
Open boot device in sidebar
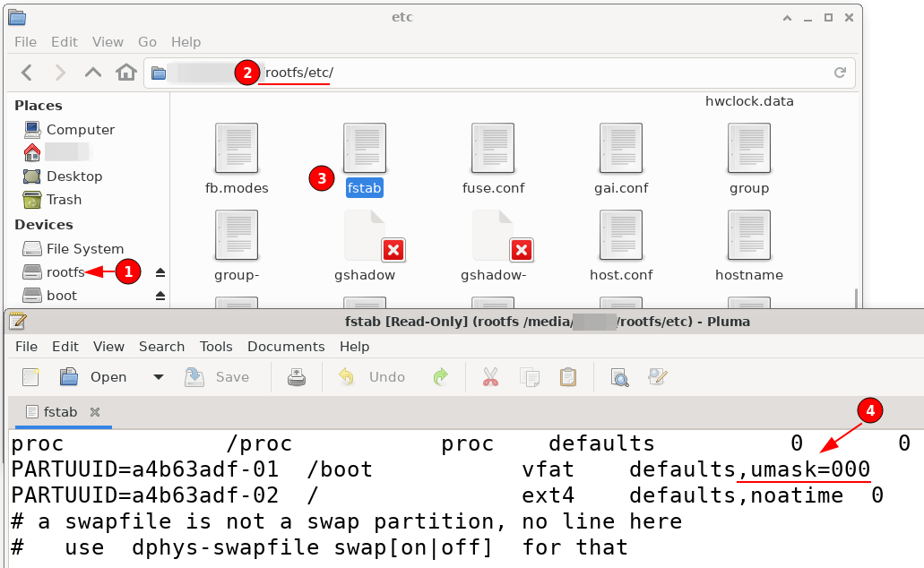[x=49, y=295]
